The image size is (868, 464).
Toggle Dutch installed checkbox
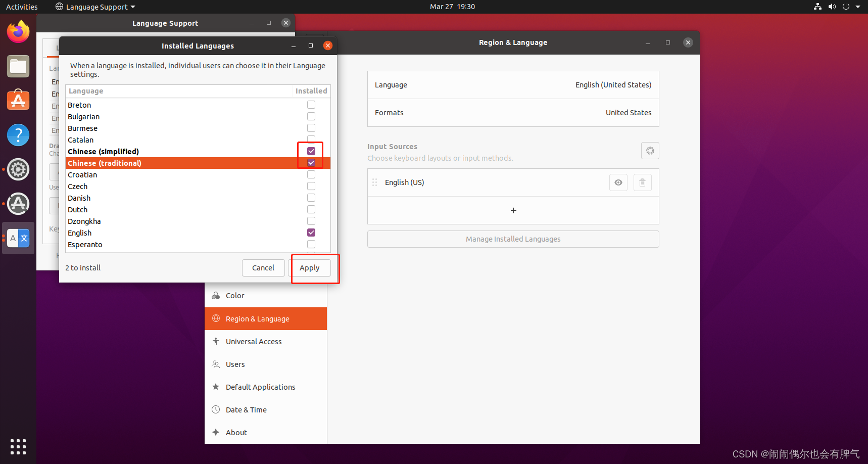(x=311, y=209)
